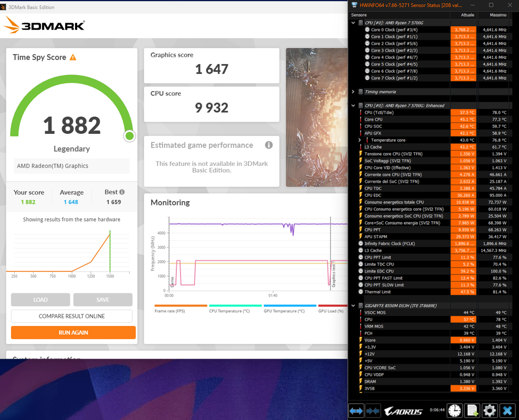Click the info icon next to Best
Screen dimensions: 519x420
click(122, 192)
